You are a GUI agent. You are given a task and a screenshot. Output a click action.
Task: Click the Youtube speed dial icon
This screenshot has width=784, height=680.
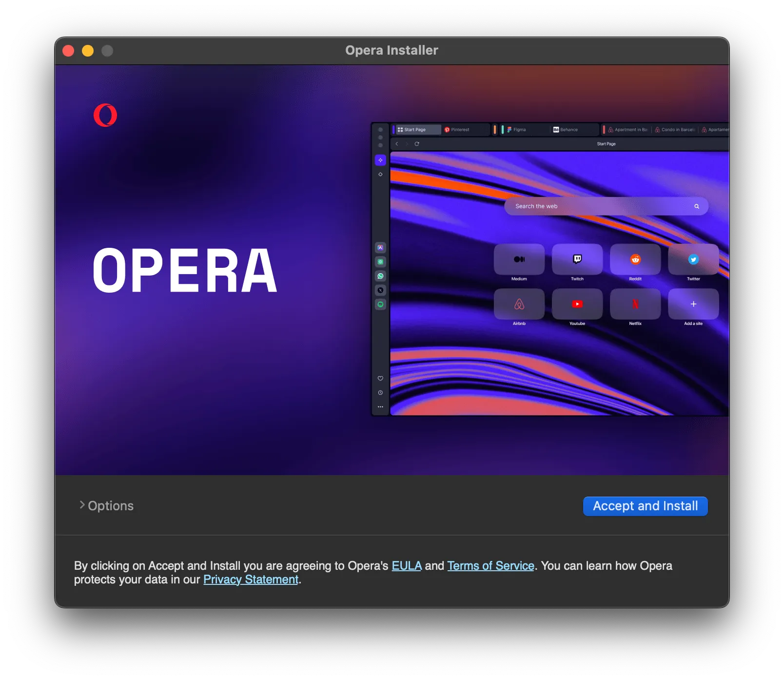click(577, 304)
